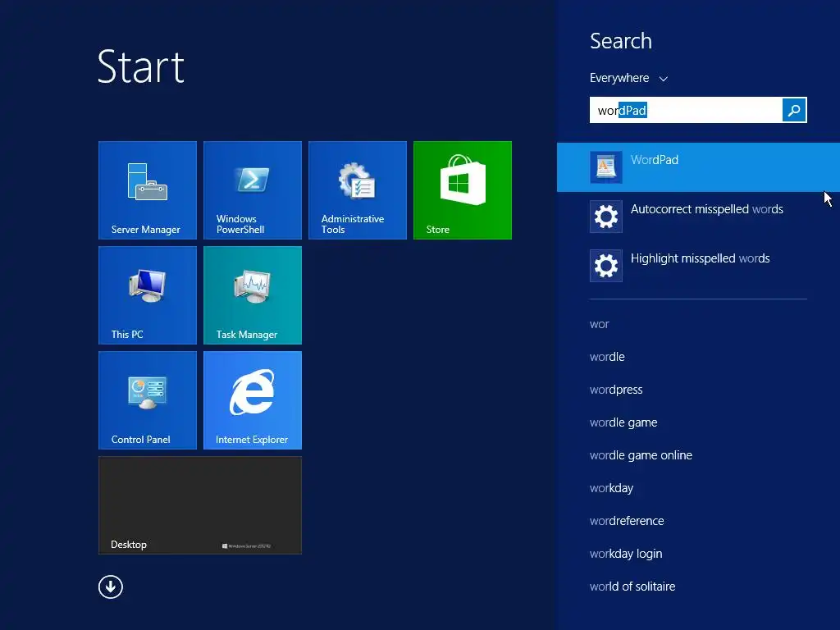840x630 pixels.
Task: Open the Autocorrect misspelled words setting
Action: 698,217
